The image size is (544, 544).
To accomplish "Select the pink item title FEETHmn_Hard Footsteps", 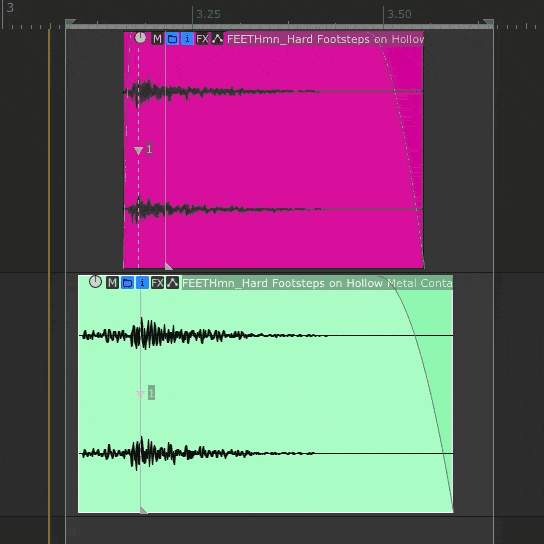I will click(x=298, y=39).
